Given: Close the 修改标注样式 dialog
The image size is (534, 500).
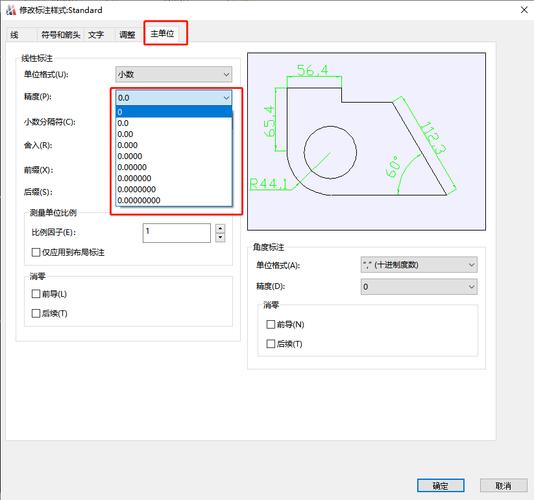Looking at the screenshot, I should (x=524, y=10).
